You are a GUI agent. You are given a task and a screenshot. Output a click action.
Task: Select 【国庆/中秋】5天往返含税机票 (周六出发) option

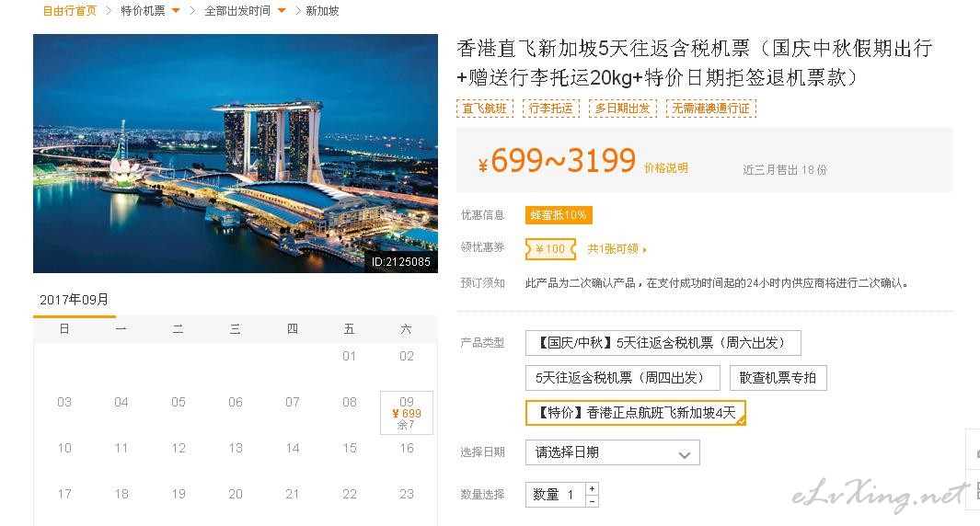tap(663, 343)
